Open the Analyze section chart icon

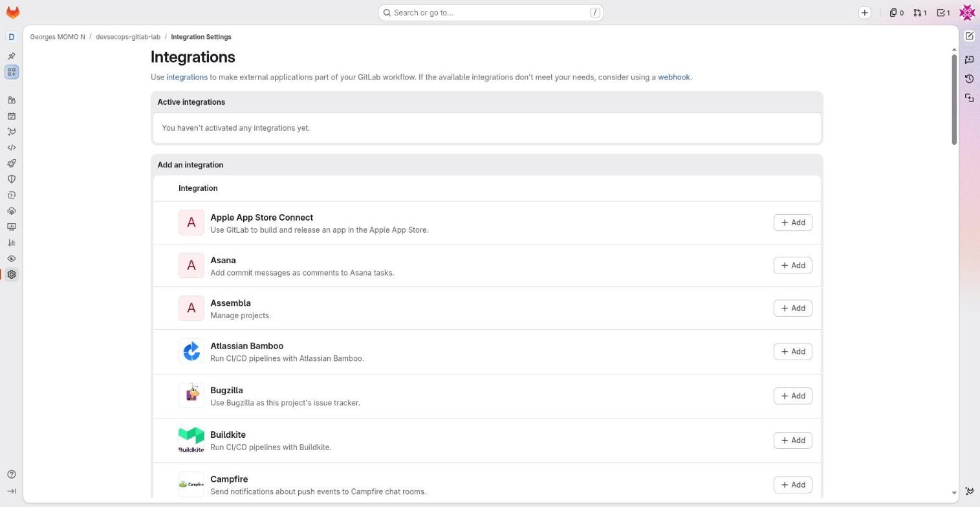(x=11, y=243)
